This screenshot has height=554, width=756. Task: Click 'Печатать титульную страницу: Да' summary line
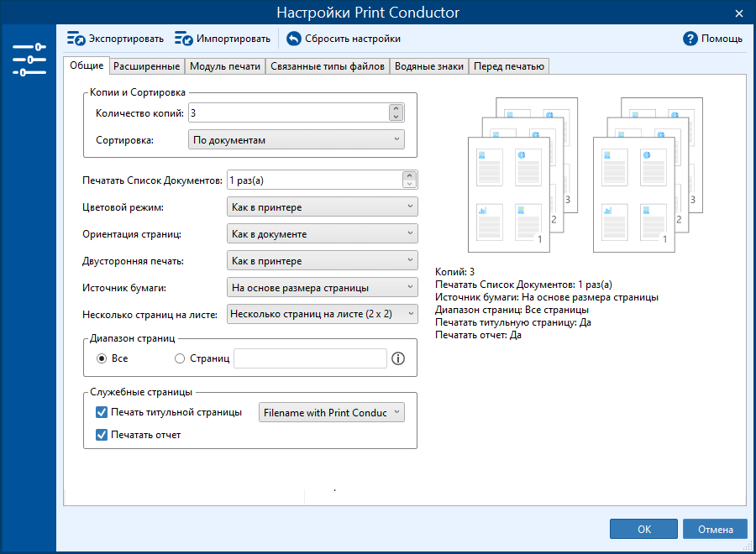click(x=513, y=322)
